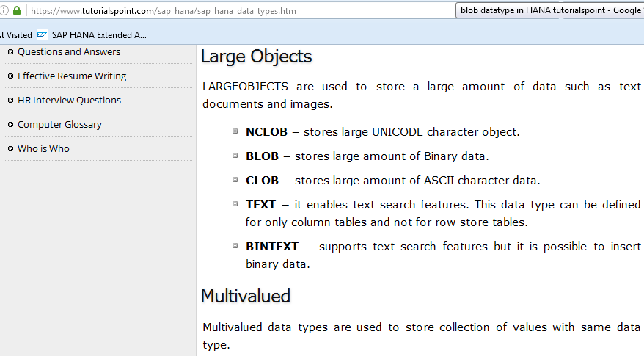Click the bold BLOB term
The width and height of the screenshot is (644, 356).
262,156
